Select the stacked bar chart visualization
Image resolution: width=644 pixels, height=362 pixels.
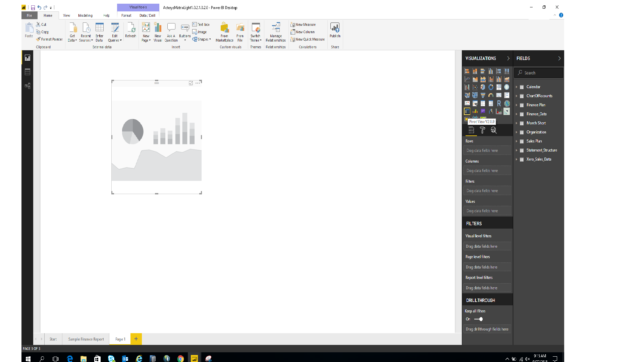pyautogui.click(x=467, y=71)
